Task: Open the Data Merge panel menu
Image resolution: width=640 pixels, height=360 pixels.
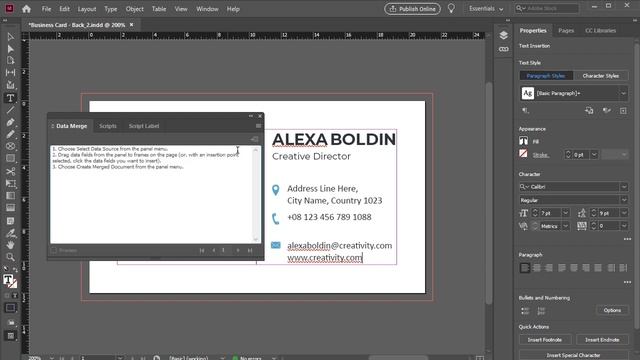Action: (258, 126)
